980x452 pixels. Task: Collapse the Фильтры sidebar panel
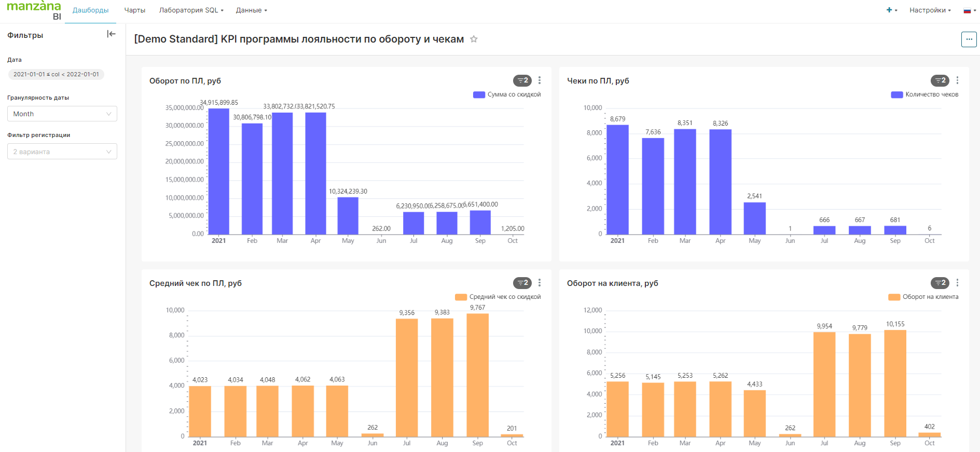point(111,34)
